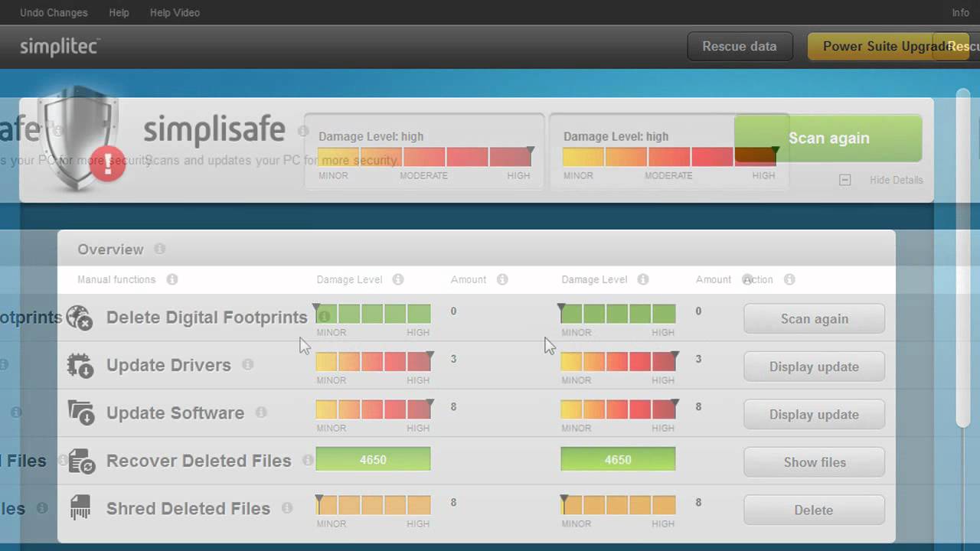Click the Power Suite Upgrade button

[x=888, y=46]
